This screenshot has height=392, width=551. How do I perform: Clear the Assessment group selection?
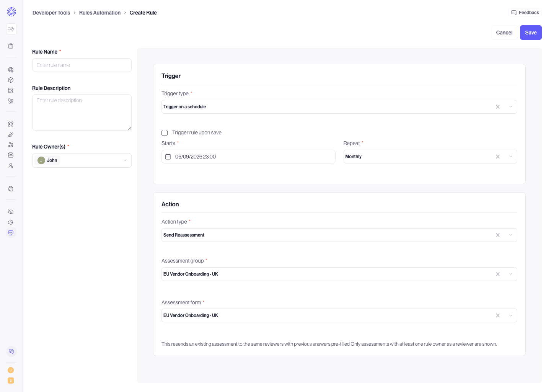(498, 274)
